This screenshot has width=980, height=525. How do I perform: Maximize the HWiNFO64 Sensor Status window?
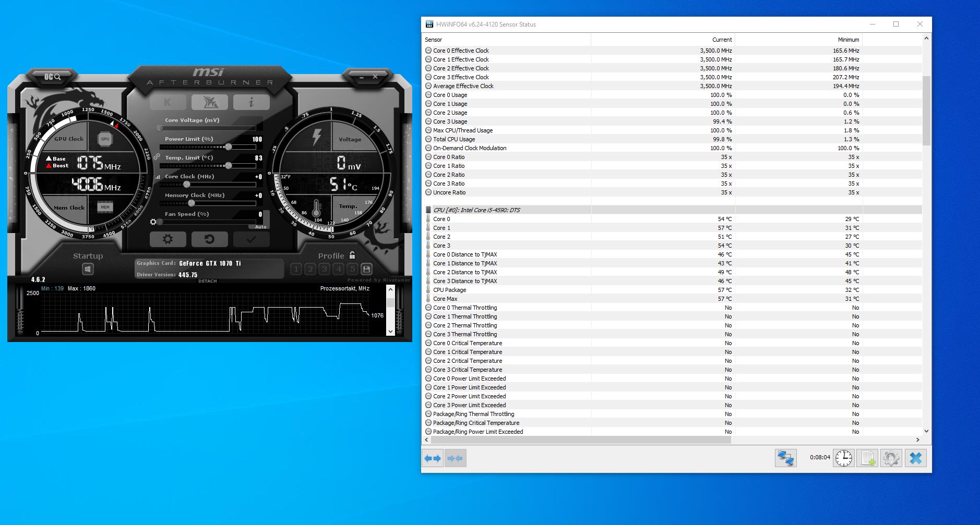click(x=896, y=24)
